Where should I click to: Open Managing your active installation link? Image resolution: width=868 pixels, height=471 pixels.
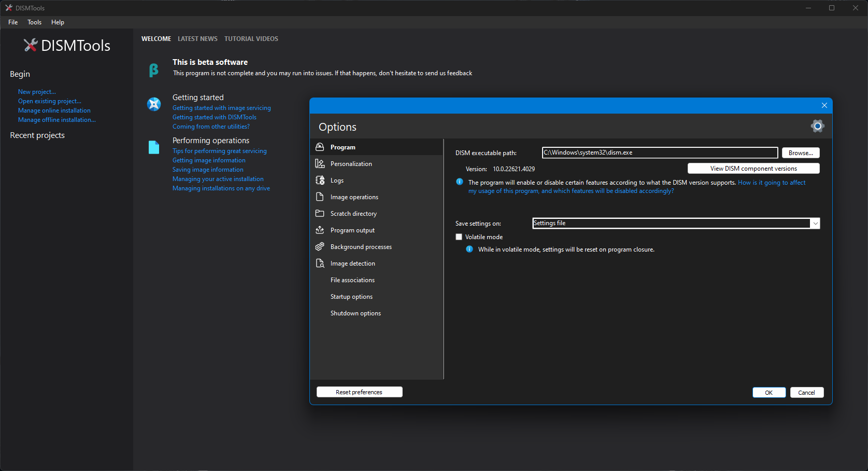(x=218, y=179)
